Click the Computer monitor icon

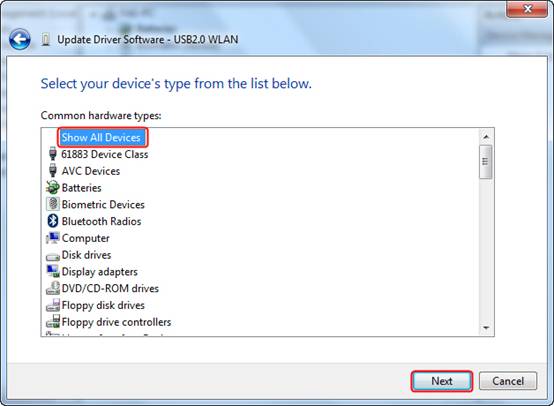53,238
